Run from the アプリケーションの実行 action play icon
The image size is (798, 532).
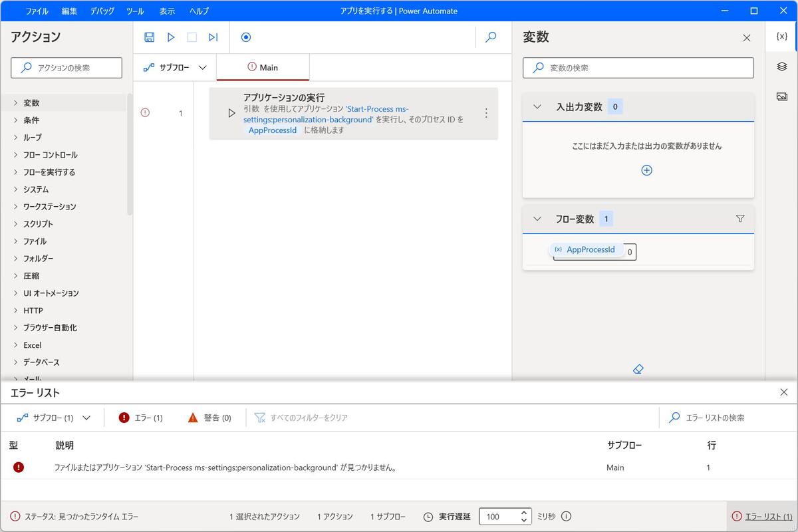point(231,113)
